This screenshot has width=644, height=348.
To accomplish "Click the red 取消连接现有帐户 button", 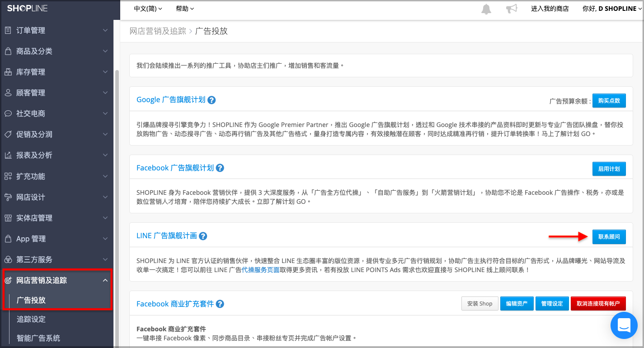I will [598, 304].
